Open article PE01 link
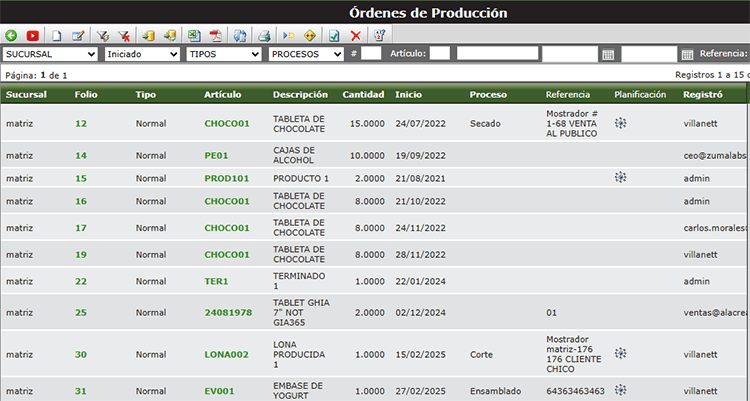 (216, 156)
